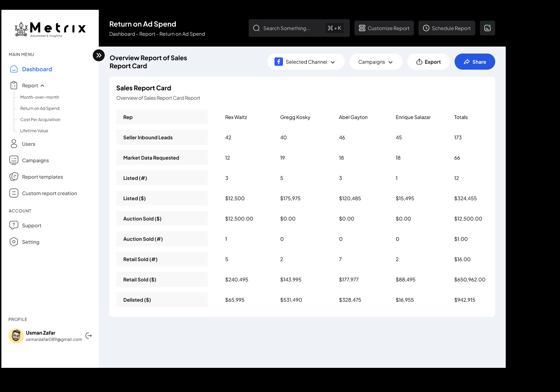The image size is (560, 392).
Task: Click the ⌘+K shortcut badge
Action: (x=334, y=28)
